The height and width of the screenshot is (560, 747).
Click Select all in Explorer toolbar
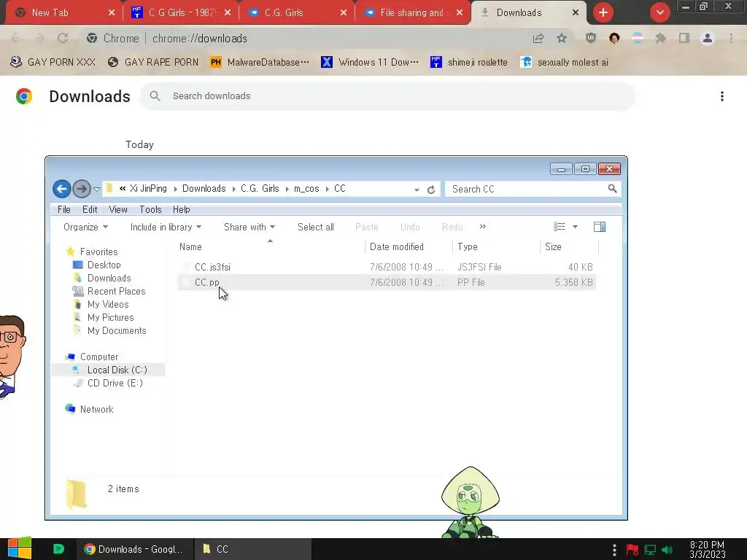pos(316,227)
